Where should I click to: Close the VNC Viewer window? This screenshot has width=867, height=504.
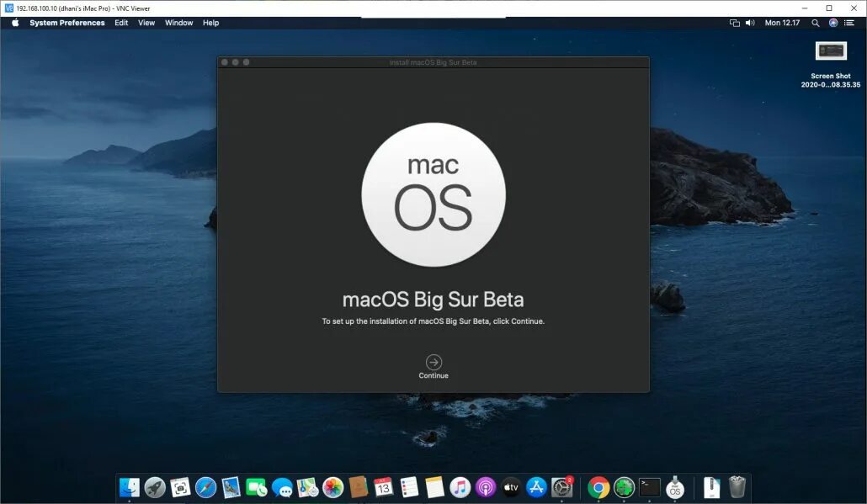pyautogui.click(x=854, y=8)
